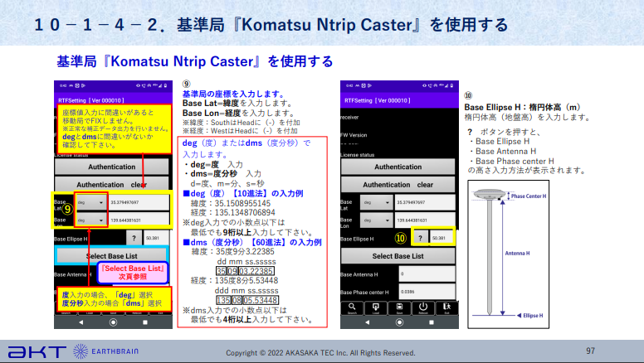This screenshot has width=644, height=363.
Task: Tap Load icon in right phone toolbar
Action: 376,308
